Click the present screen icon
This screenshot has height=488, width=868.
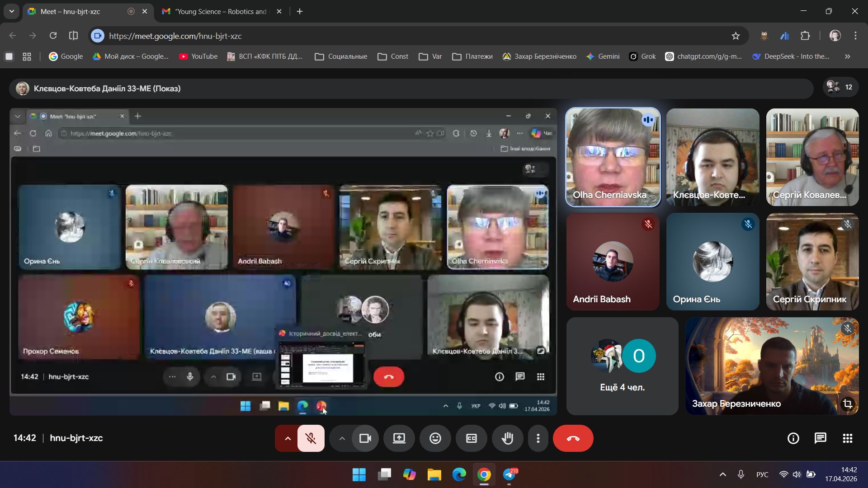pos(399,438)
